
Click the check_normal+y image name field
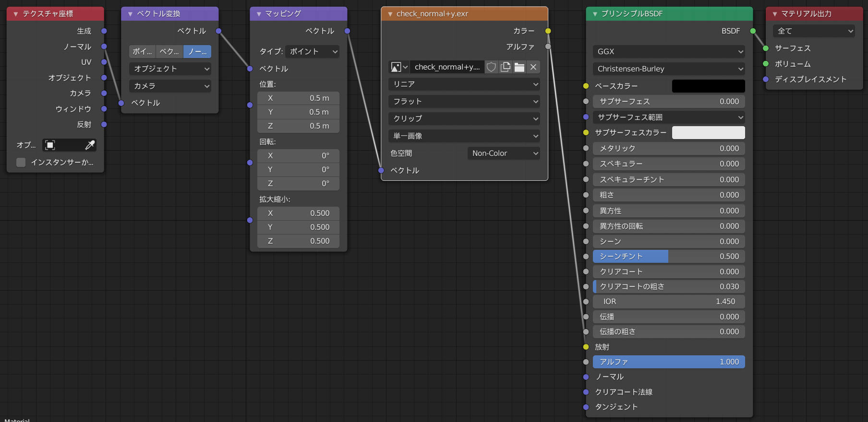click(447, 67)
